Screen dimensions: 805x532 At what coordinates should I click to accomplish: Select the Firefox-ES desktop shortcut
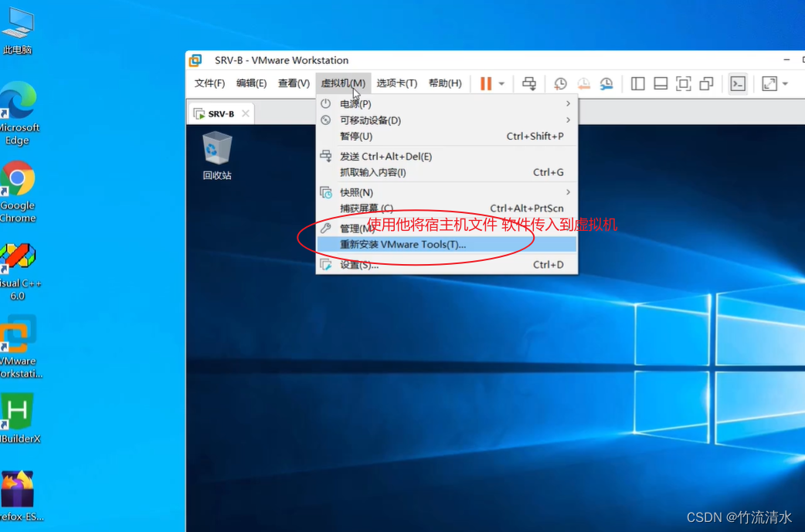click(x=21, y=496)
